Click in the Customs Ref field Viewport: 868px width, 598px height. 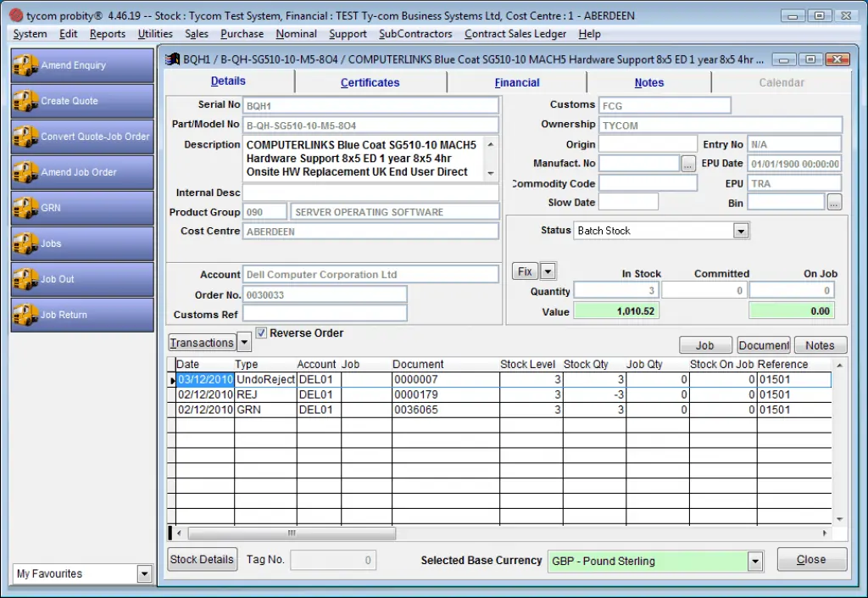coord(325,314)
